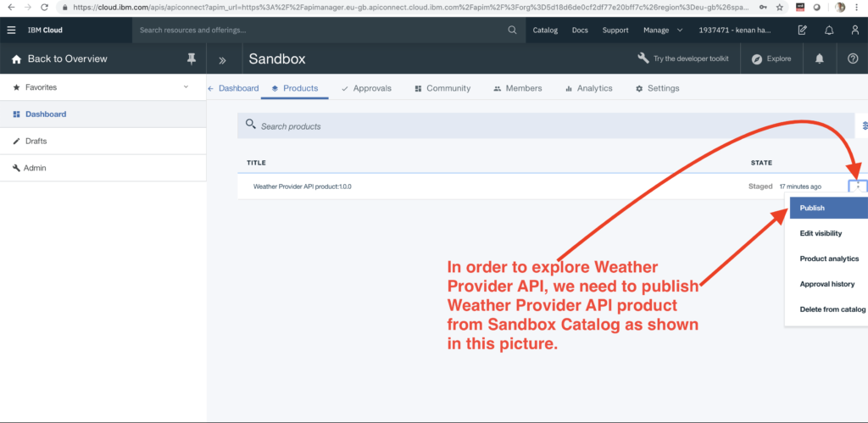Select Drafts in the sidebar
The width and height of the screenshot is (868, 423).
click(x=103, y=142)
